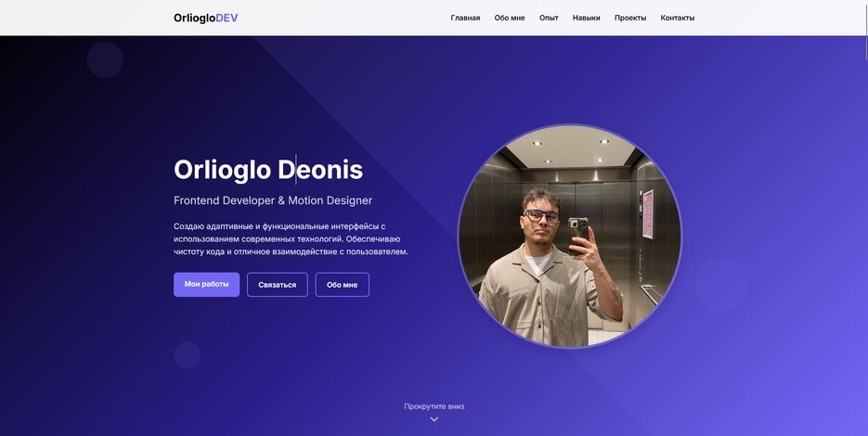Click the Мои работы button
Viewport: 868px width, 436px height.
[206, 285]
